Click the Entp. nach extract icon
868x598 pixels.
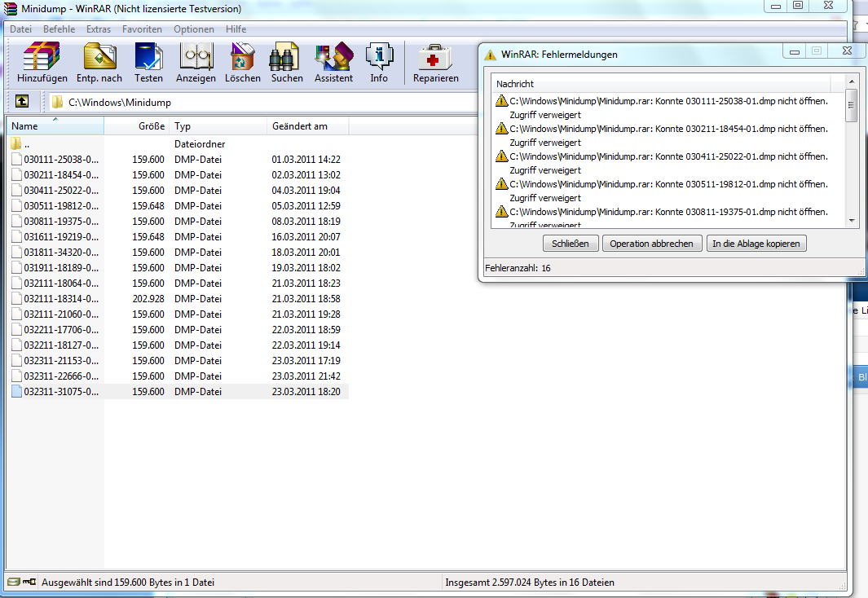point(99,56)
